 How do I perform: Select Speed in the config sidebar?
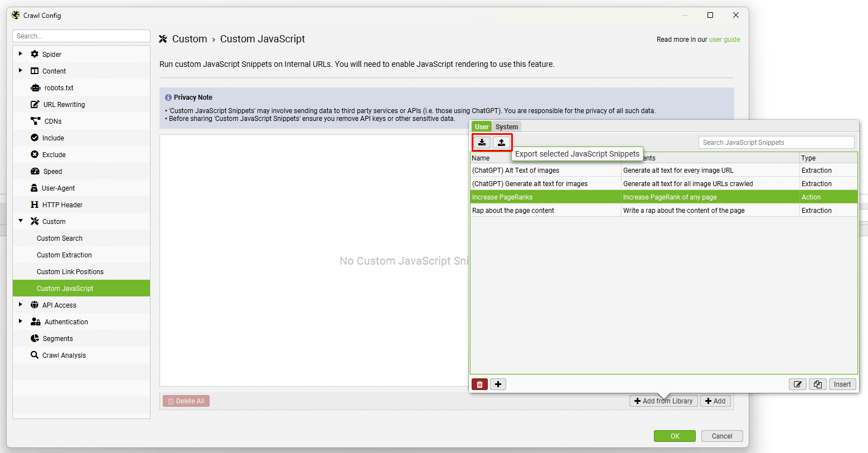52,172
